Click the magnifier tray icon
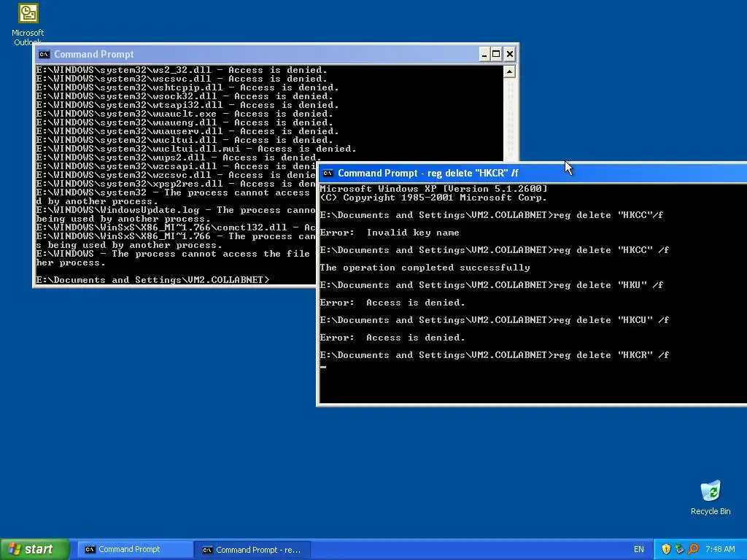 click(693, 549)
